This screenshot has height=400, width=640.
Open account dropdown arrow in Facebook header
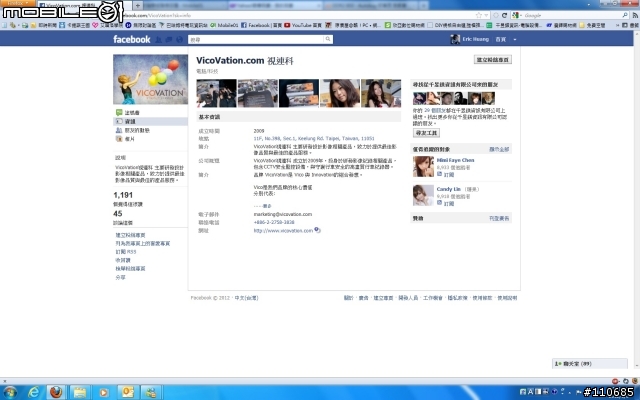(515, 40)
